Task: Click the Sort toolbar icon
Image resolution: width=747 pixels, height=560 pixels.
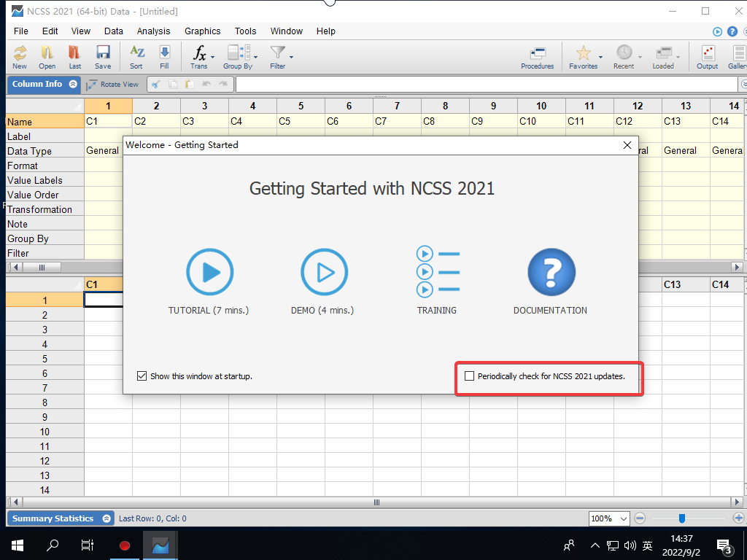Action: pos(136,57)
